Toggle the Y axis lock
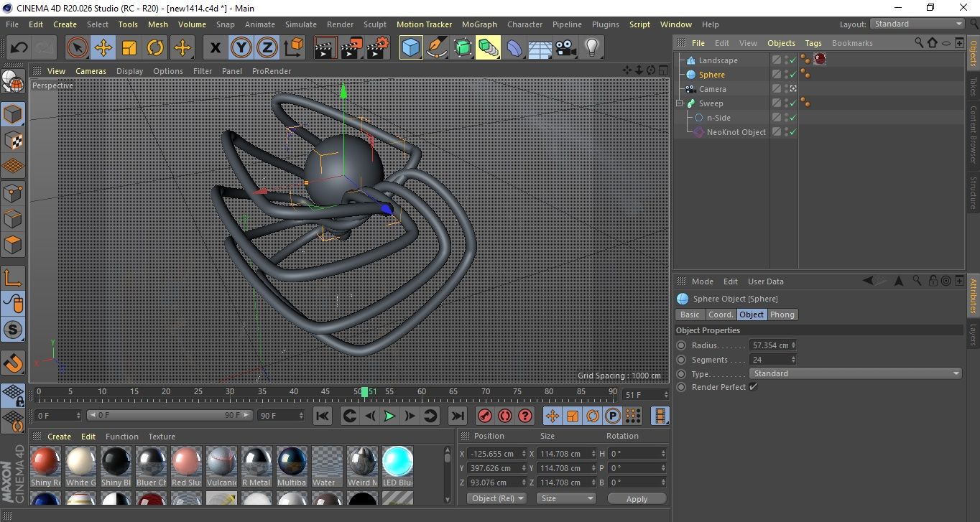This screenshot has height=522, width=980. click(241, 48)
